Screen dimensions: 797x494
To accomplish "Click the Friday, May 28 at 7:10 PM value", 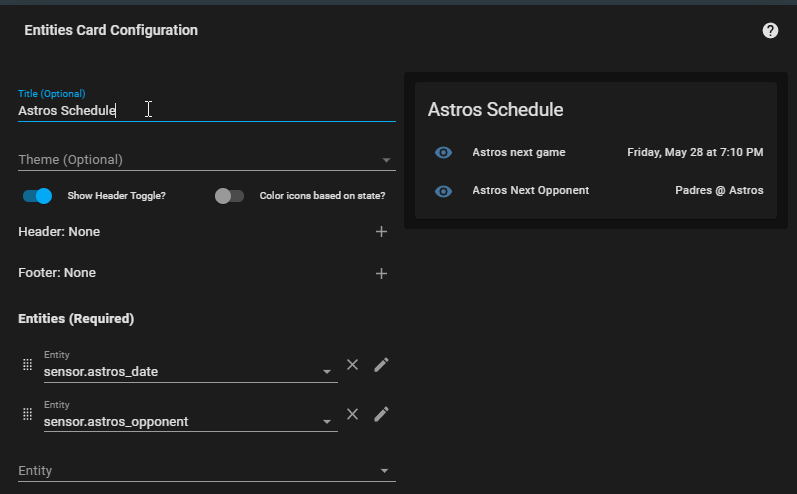I will coord(695,152).
